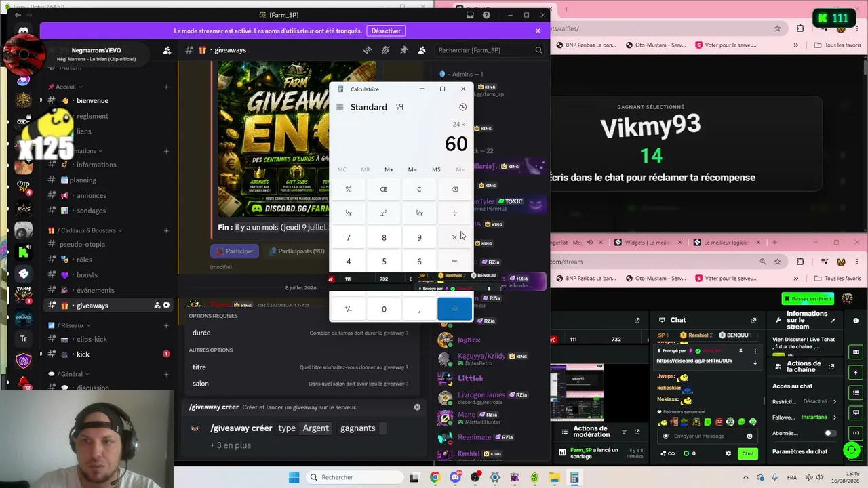Go back with Discord's back arrow
This screenshot has height=488, width=868.
click(x=18, y=15)
